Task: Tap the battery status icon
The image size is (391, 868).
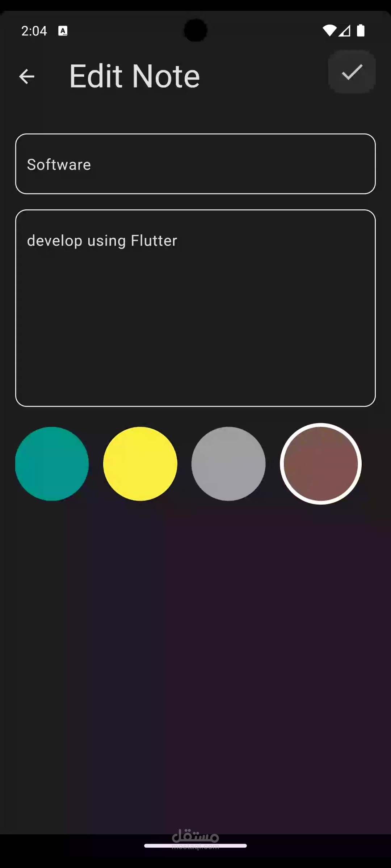Action: coord(361,31)
